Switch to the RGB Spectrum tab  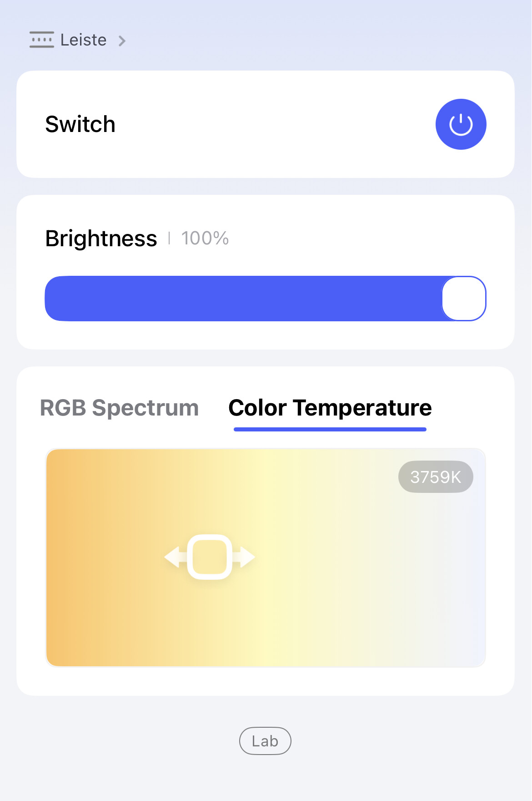[x=119, y=408]
